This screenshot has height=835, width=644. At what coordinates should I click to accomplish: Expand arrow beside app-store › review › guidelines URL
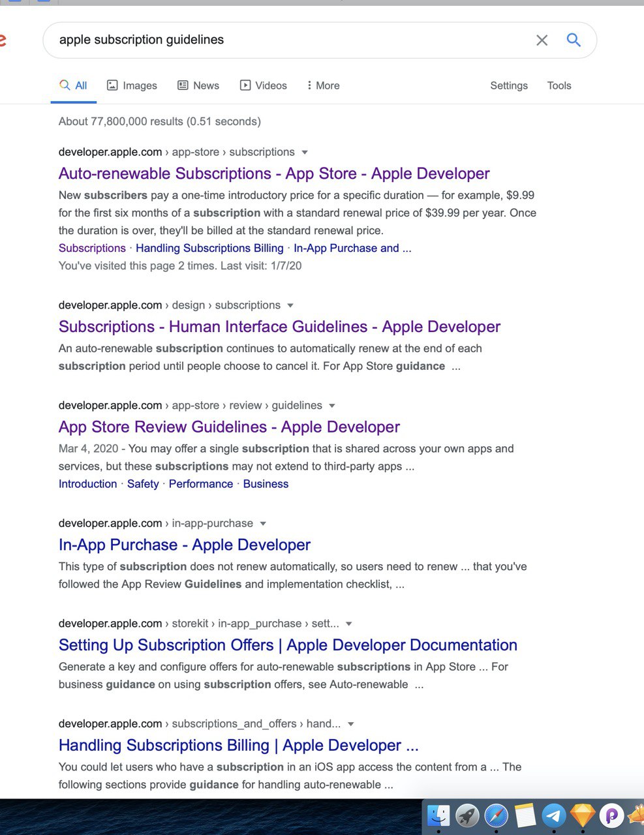[332, 406]
